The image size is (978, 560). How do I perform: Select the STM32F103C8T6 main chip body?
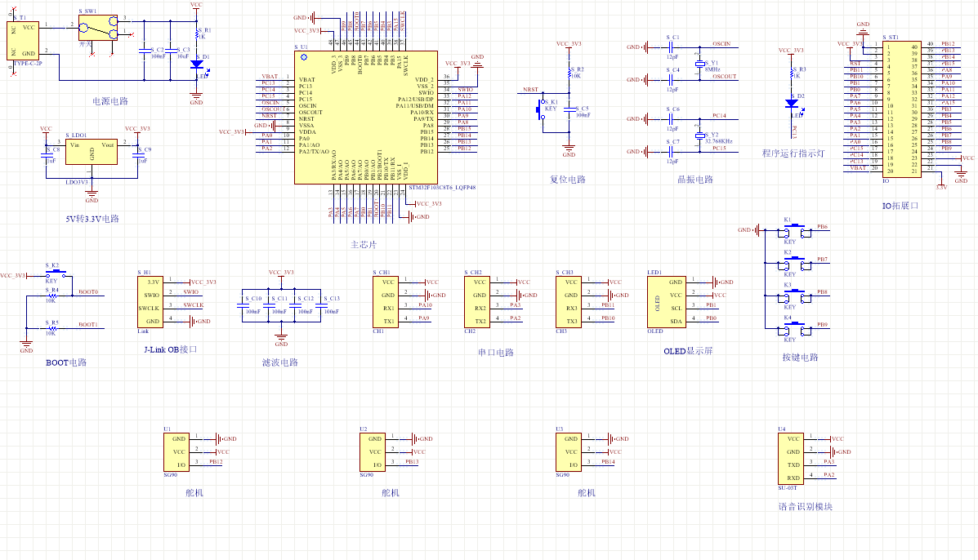(366, 118)
